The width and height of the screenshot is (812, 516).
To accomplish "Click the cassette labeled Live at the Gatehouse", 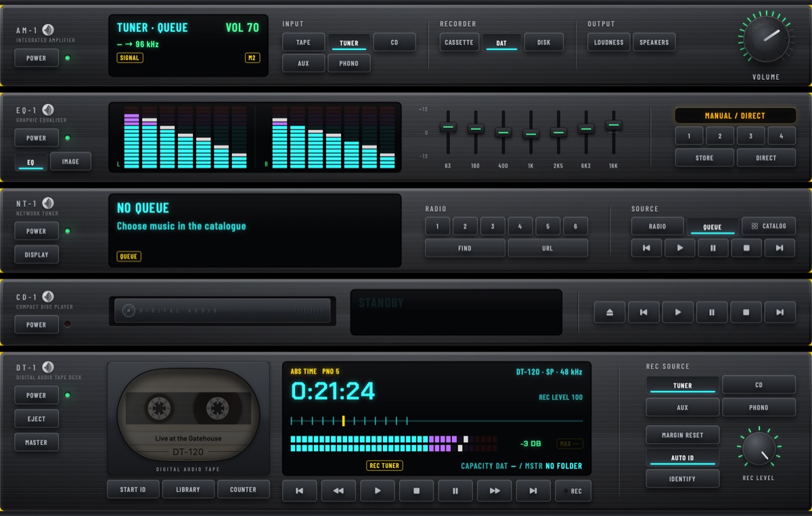I will click(188, 415).
